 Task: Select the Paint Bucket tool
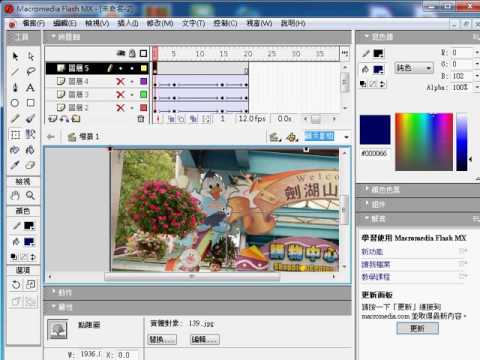[x=31, y=150]
